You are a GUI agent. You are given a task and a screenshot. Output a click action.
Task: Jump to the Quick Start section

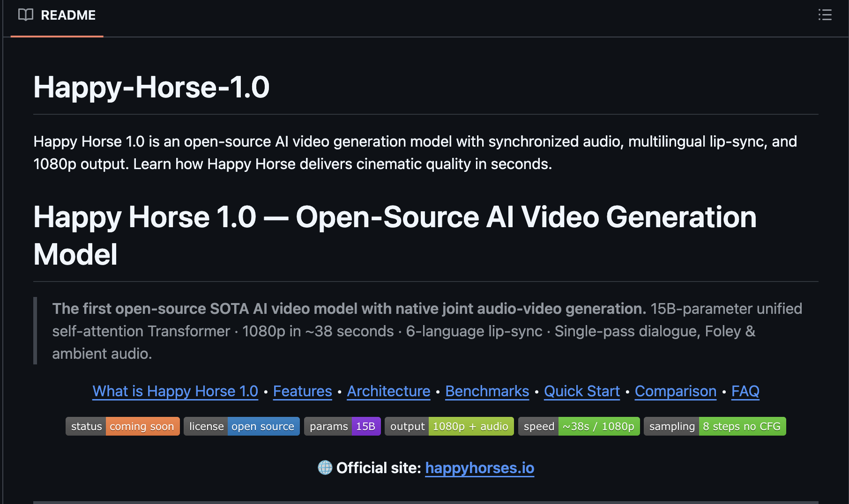[581, 391]
